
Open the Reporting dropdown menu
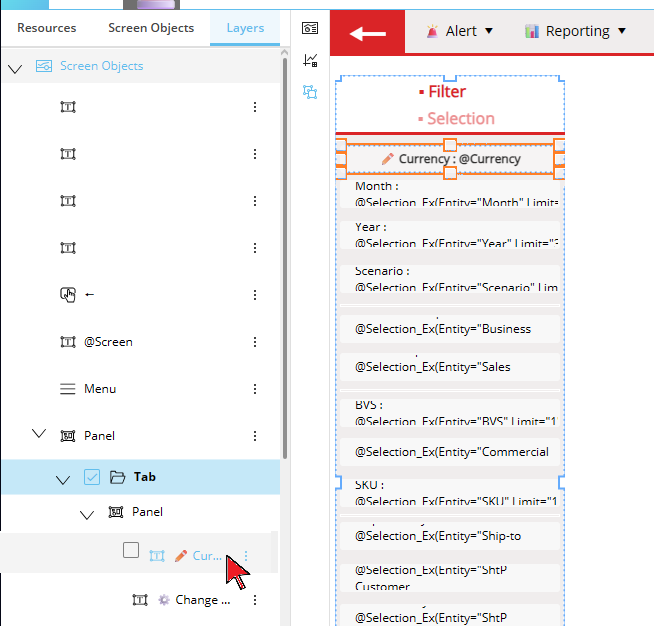(576, 31)
